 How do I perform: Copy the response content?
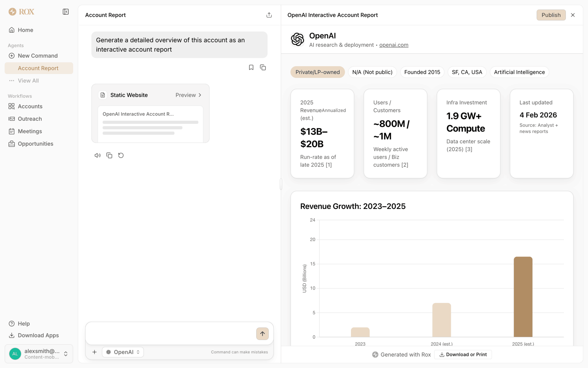pos(109,155)
